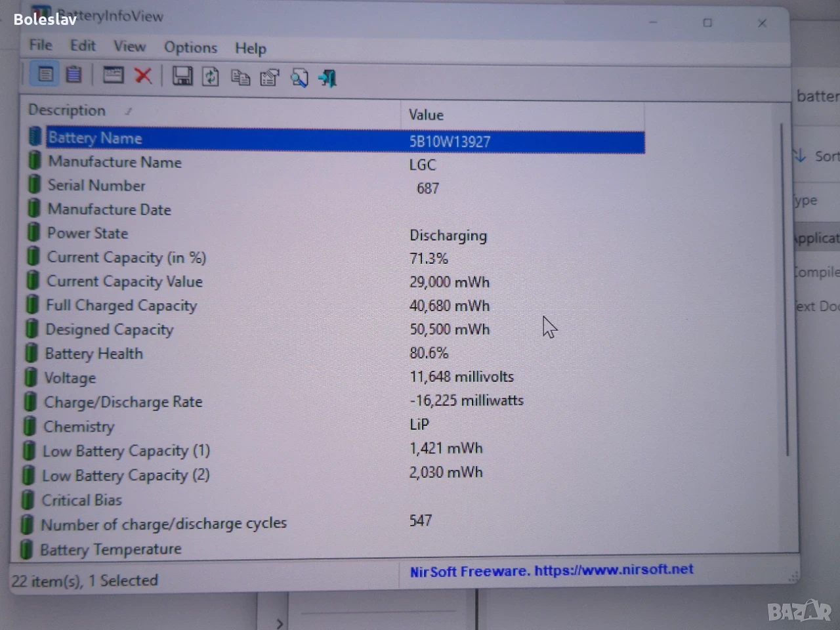This screenshot has width=840, height=630.
Task: Click the status bar item count text
Action: 85,581
